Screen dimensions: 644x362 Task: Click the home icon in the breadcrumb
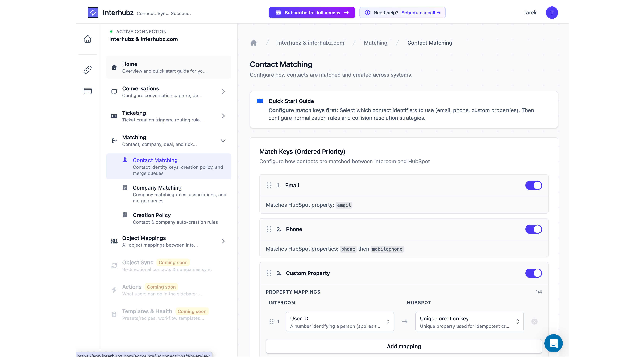[254, 43]
